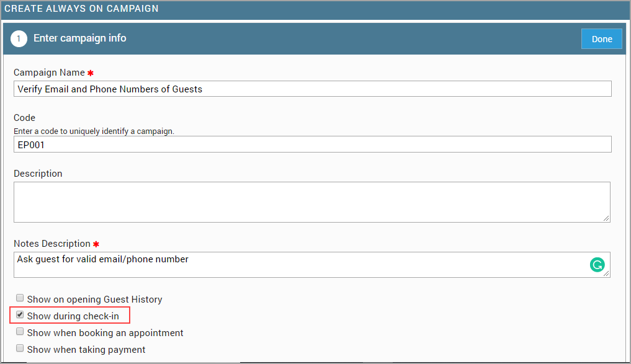Image resolution: width=631 pixels, height=364 pixels.
Task: Uncheck Show during check-in
Action: click(x=20, y=315)
